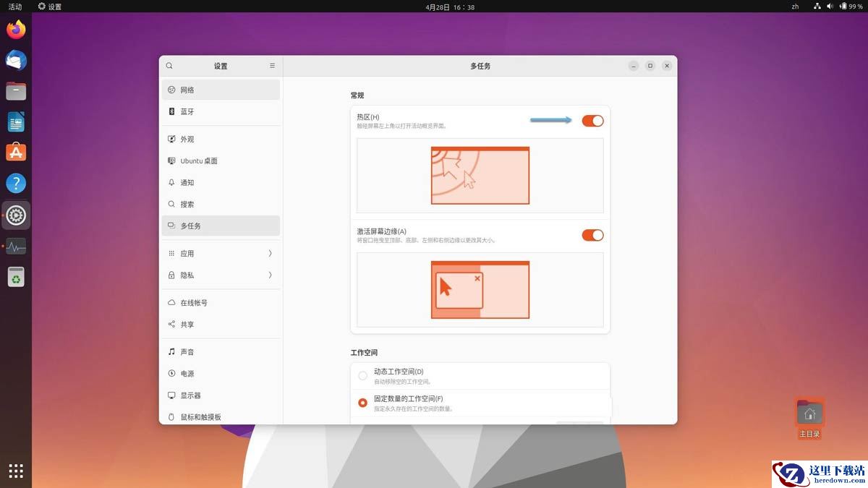Click the appearance monitor icon

(x=171, y=139)
